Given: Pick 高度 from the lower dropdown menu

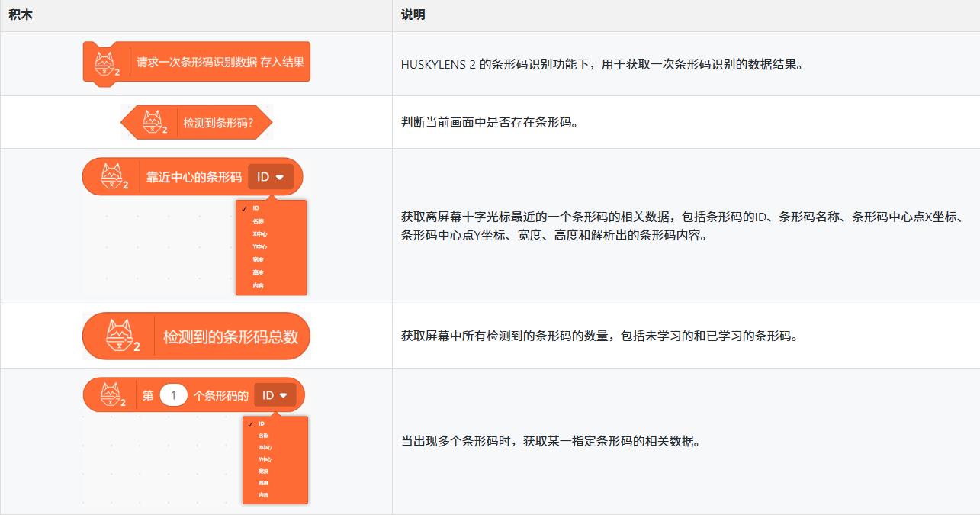Looking at the screenshot, I should 263,483.
